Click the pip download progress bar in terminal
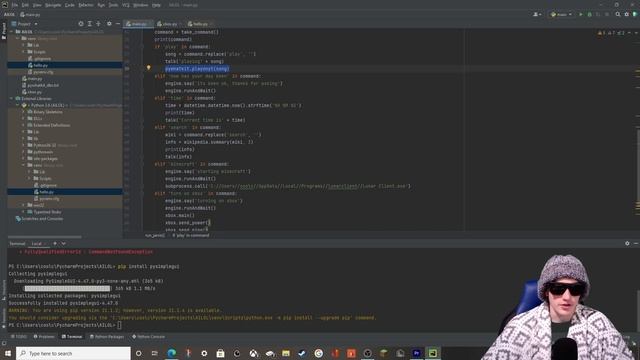 point(67,288)
